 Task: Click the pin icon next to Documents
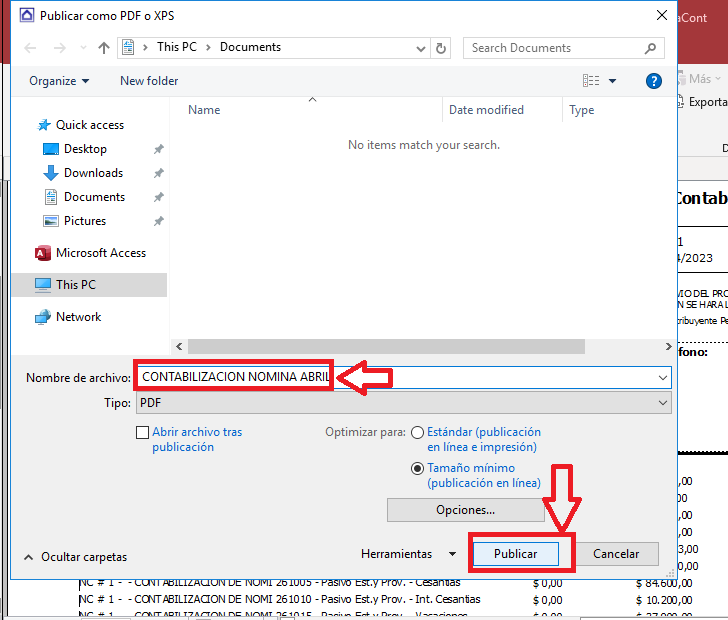tap(159, 197)
